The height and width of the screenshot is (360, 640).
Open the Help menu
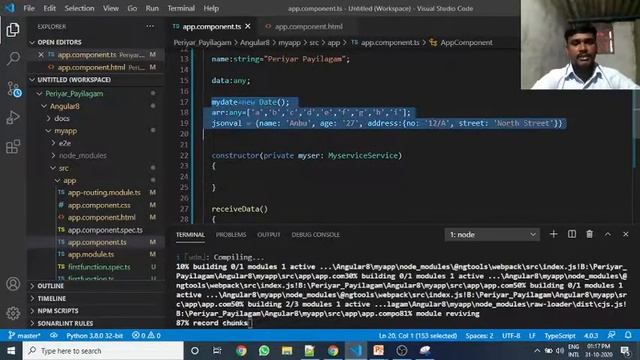click(x=211, y=8)
